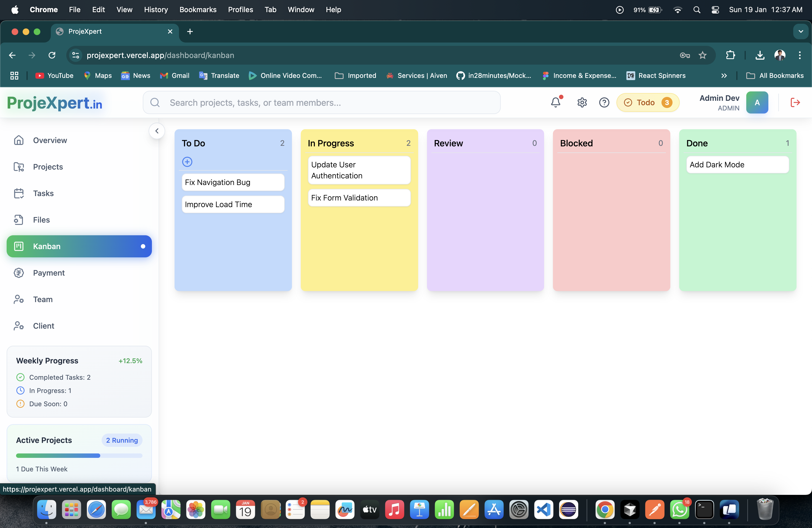Open Control Center in menu bar

pyautogui.click(x=715, y=10)
